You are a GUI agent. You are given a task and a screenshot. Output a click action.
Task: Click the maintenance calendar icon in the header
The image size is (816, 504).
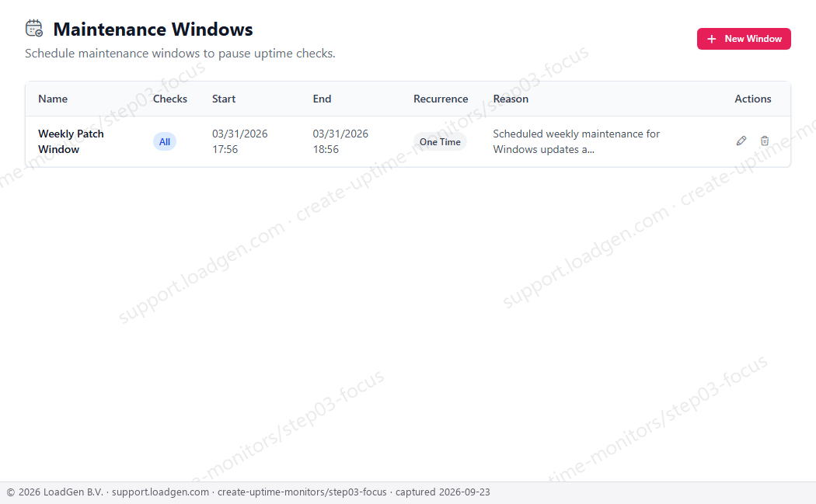coord(34,29)
